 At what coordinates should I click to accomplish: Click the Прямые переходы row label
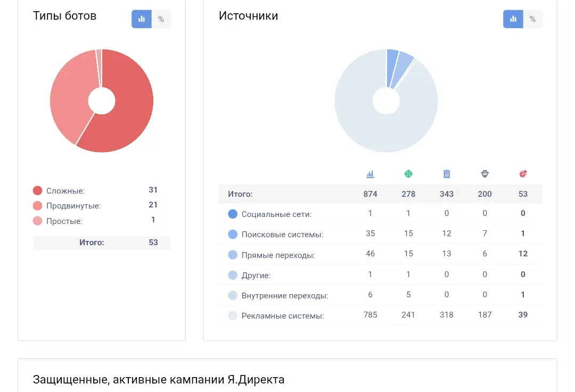pyautogui.click(x=278, y=255)
